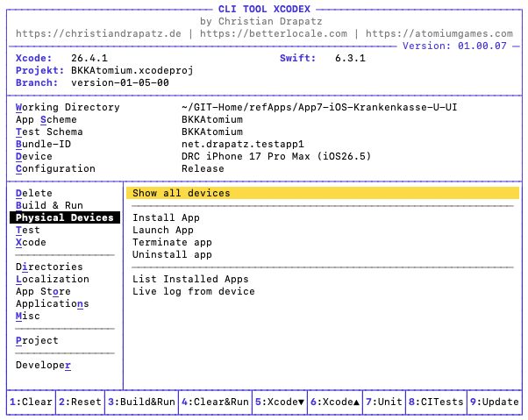
Task: Click the BKKAtomium.xcodeproj project name
Action: pyautogui.click(x=132, y=70)
